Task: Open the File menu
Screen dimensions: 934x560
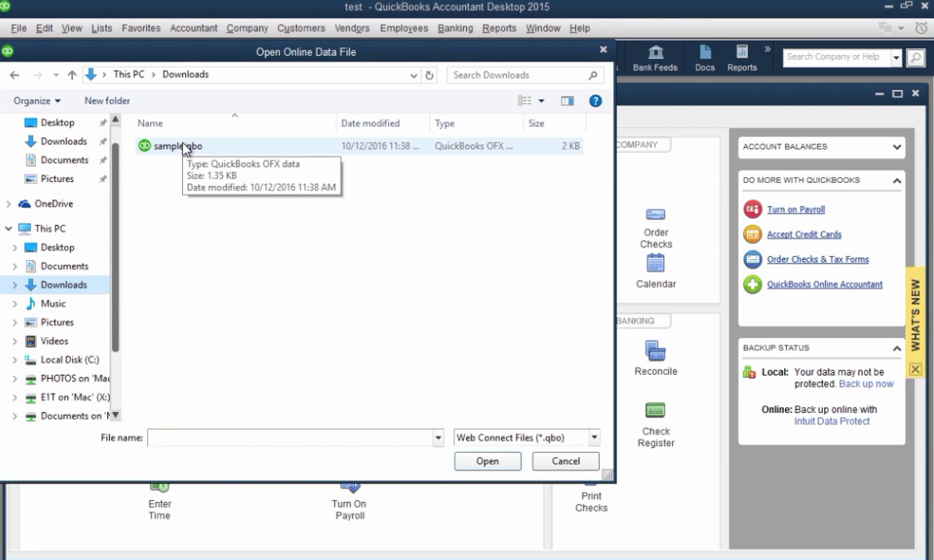Action: 18,28
